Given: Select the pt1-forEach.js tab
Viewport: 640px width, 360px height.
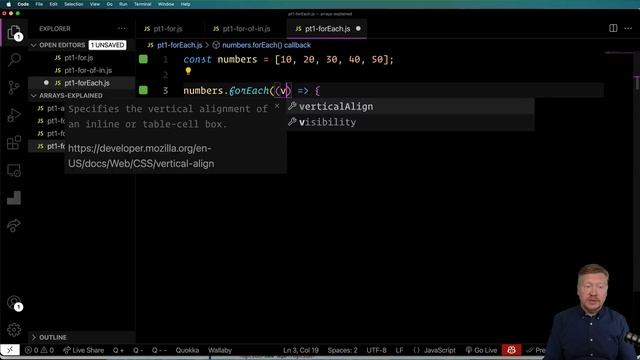Looking at the screenshot, I should tap(327, 29).
